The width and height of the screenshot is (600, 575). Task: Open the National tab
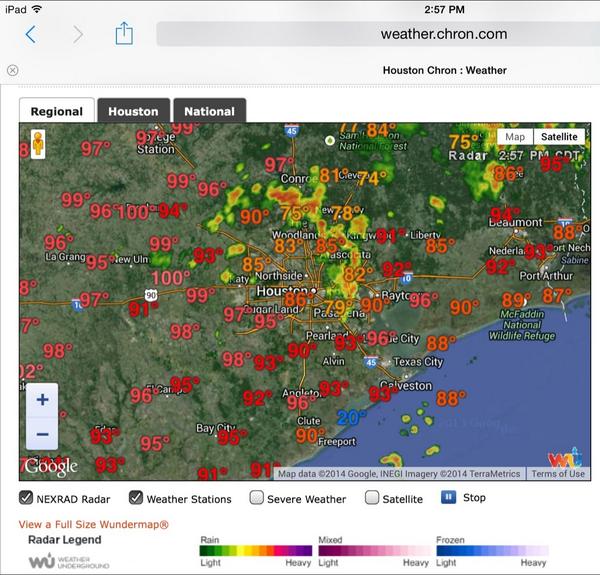coord(209,111)
